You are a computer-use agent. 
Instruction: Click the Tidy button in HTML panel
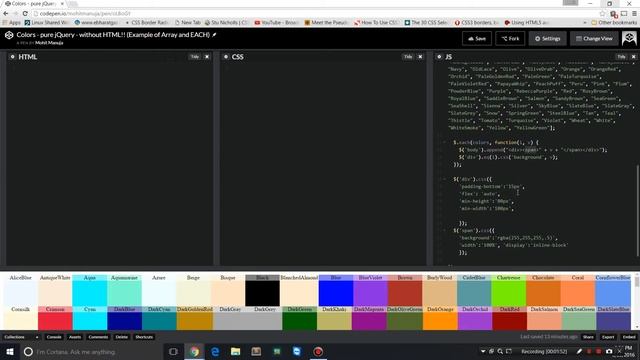click(195, 57)
